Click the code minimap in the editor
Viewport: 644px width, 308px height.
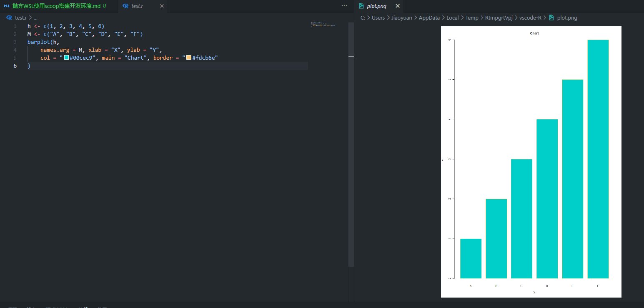[x=323, y=25]
